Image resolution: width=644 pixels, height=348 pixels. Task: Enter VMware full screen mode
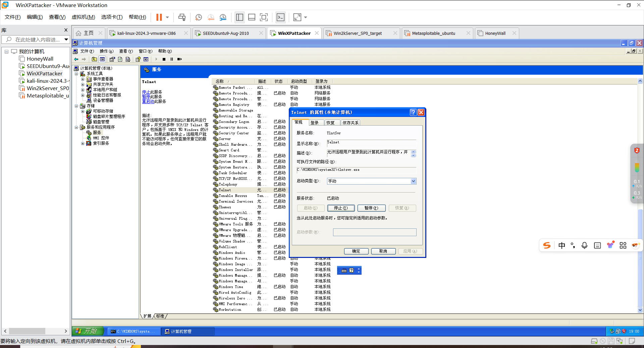[264, 17]
